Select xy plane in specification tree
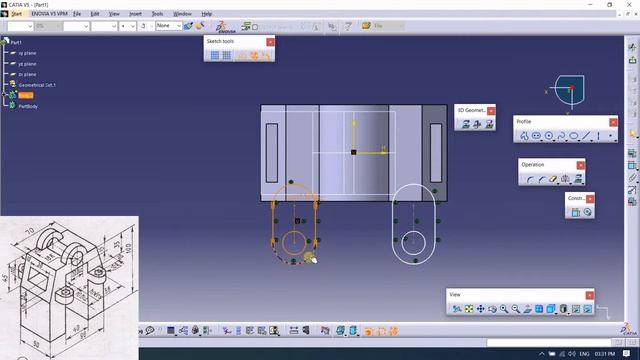The image size is (640, 360). [x=27, y=53]
